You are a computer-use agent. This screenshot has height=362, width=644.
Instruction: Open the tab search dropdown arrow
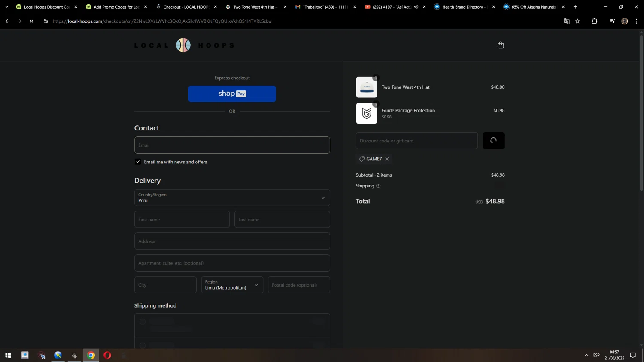tap(6, 7)
